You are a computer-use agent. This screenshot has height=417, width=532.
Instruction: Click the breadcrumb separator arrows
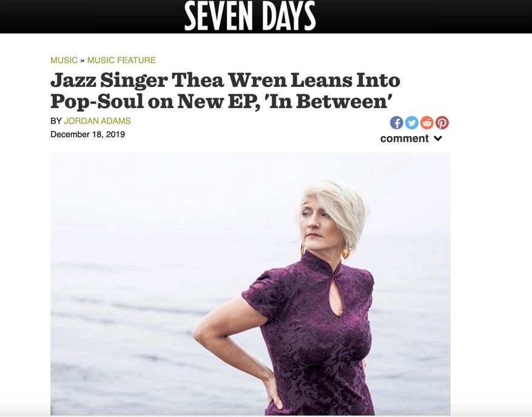coord(82,61)
